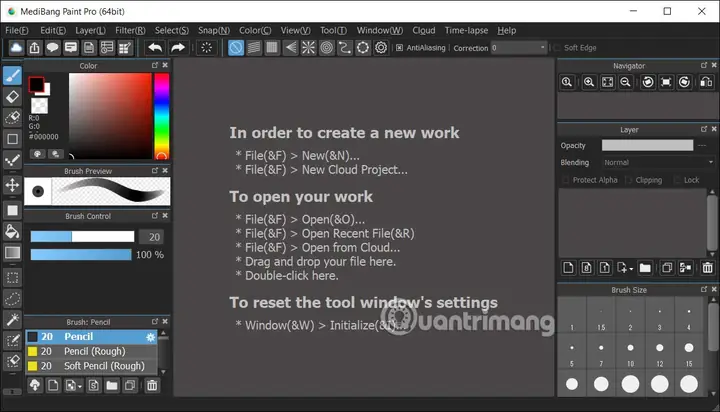Float the Navigator panel with the pop-out icon

(704, 65)
